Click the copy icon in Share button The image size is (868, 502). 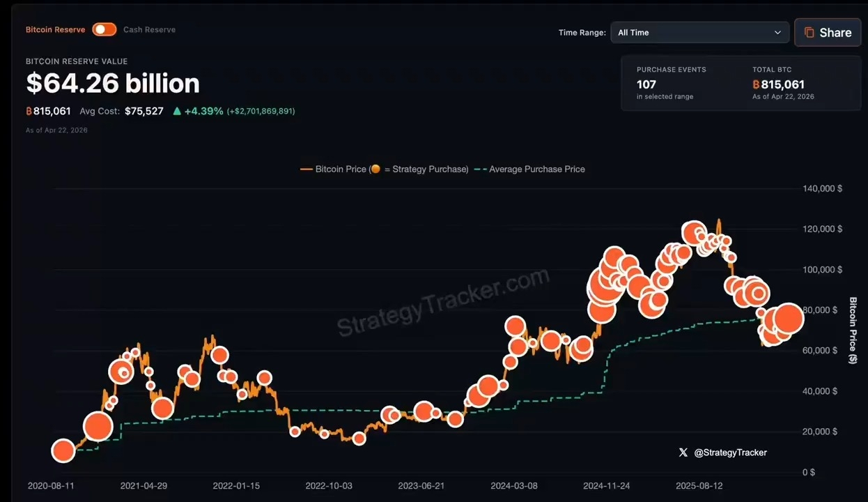click(809, 32)
